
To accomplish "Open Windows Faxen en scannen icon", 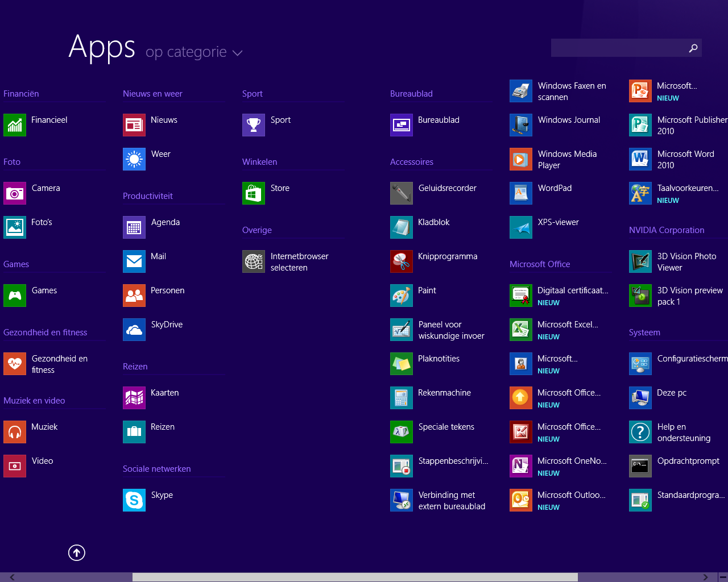I will click(x=521, y=91).
